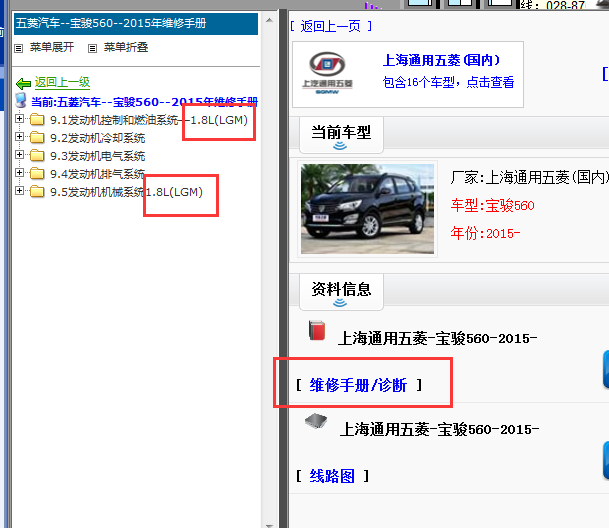
Task: Open the 线路图 link
Action: (x=332, y=476)
